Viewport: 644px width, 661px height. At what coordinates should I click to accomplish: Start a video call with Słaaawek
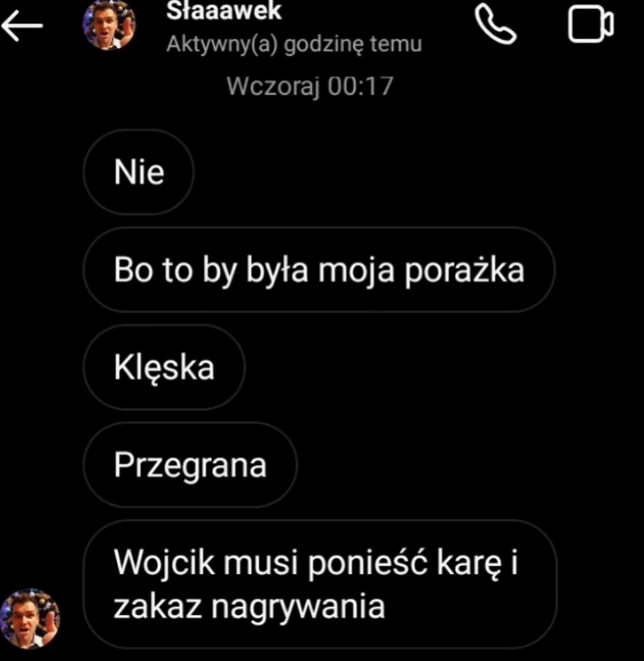click(591, 24)
